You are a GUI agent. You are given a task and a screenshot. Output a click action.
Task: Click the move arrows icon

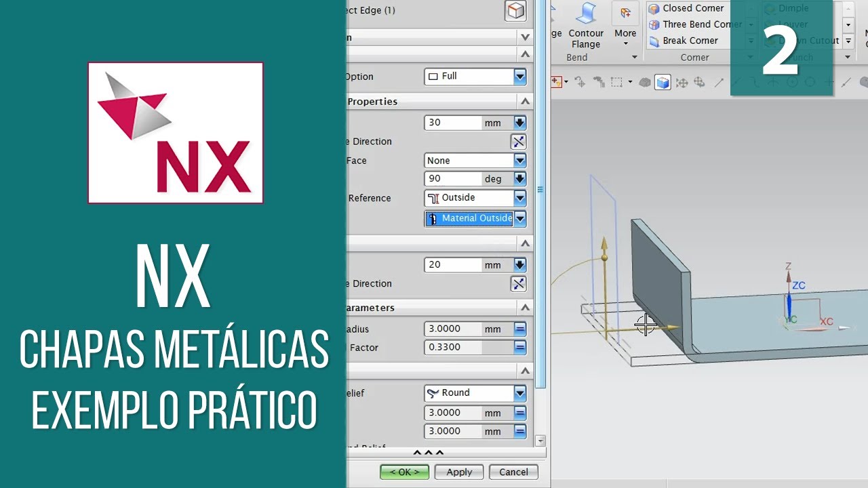682,83
